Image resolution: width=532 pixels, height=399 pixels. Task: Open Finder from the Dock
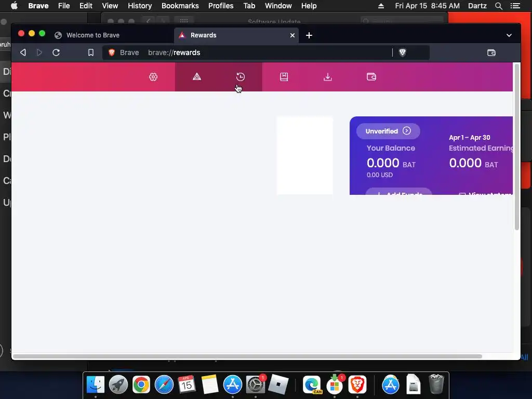point(96,385)
